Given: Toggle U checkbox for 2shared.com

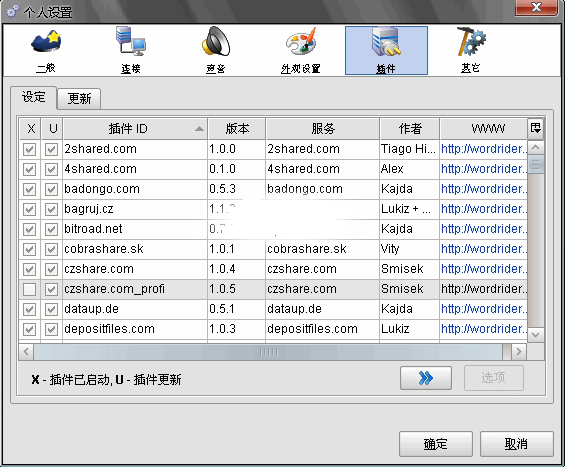Looking at the screenshot, I should 52,149.
